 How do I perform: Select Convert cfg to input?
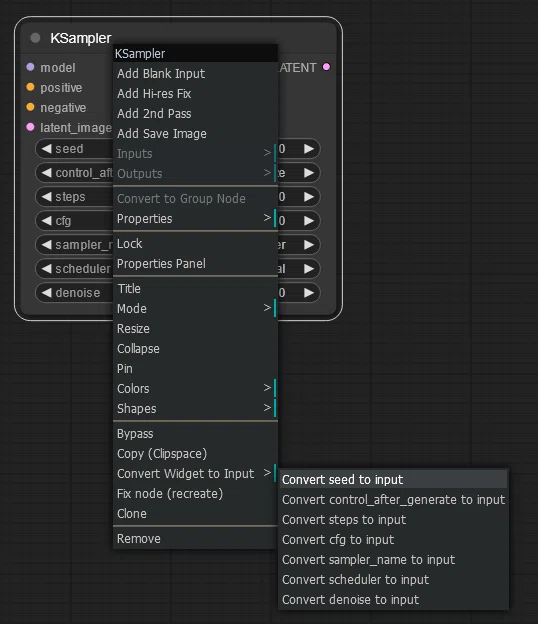click(393, 540)
